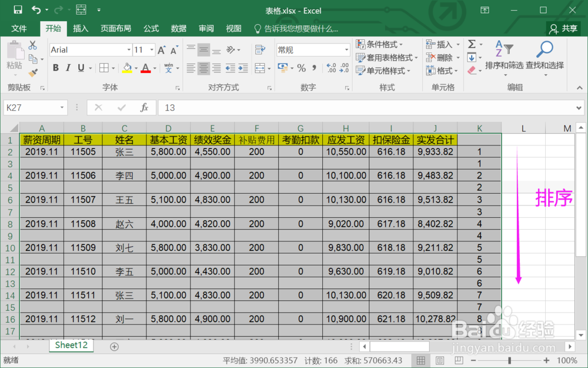Decrease indent of cell content
588x368 pixels.
[x=230, y=68]
